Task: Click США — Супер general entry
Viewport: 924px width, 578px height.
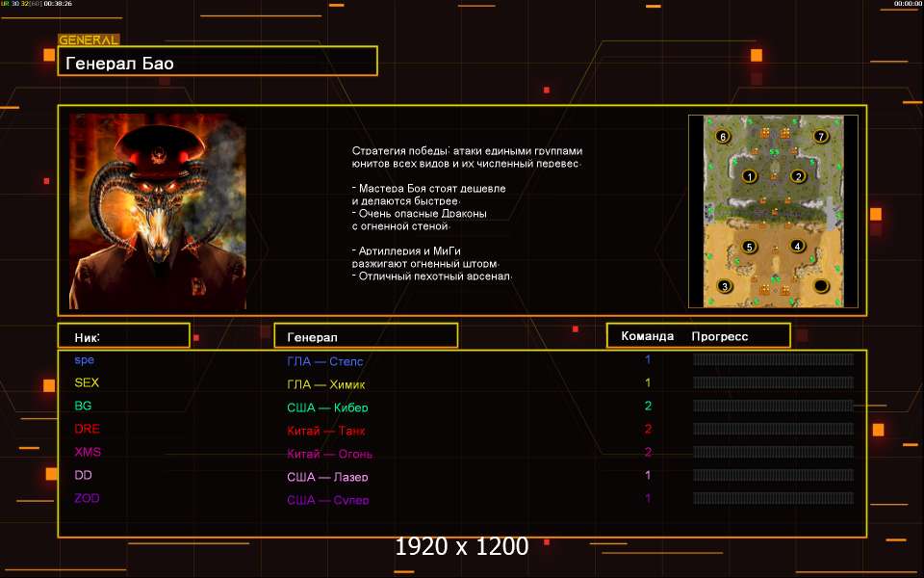Action: 328,500
